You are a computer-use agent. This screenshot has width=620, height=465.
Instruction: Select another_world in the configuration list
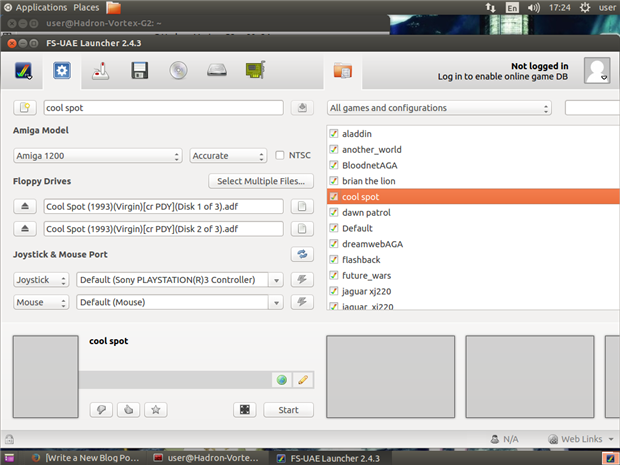473,149
